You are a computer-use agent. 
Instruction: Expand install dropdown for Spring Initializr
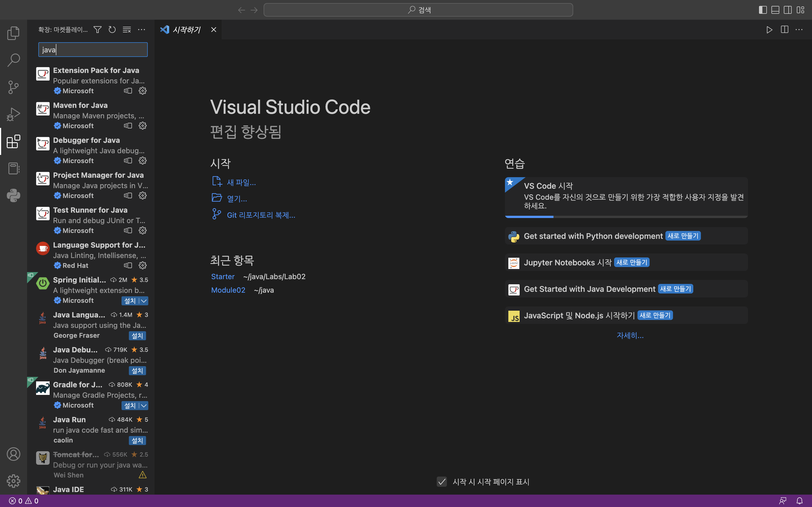[x=144, y=301]
